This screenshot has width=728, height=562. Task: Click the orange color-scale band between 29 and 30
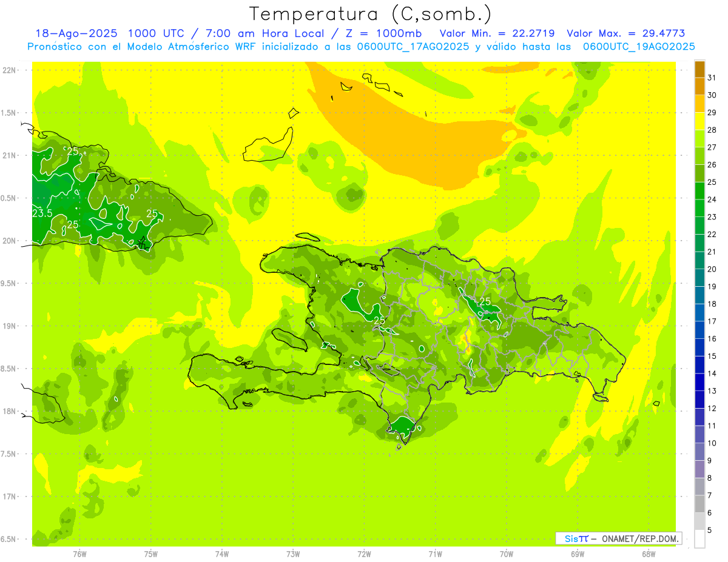coord(699,104)
